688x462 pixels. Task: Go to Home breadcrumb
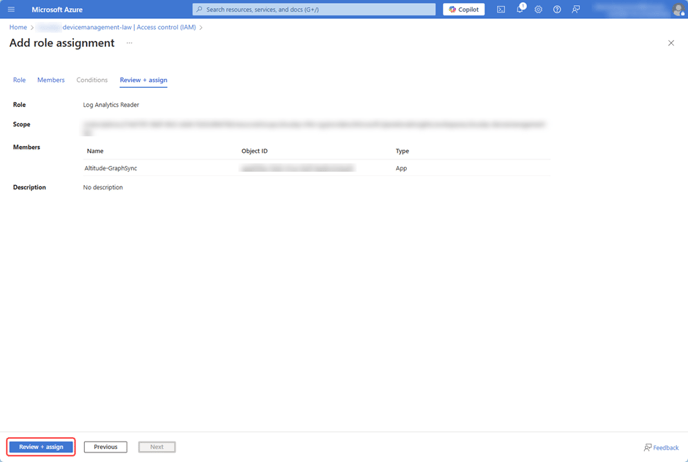click(18, 27)
